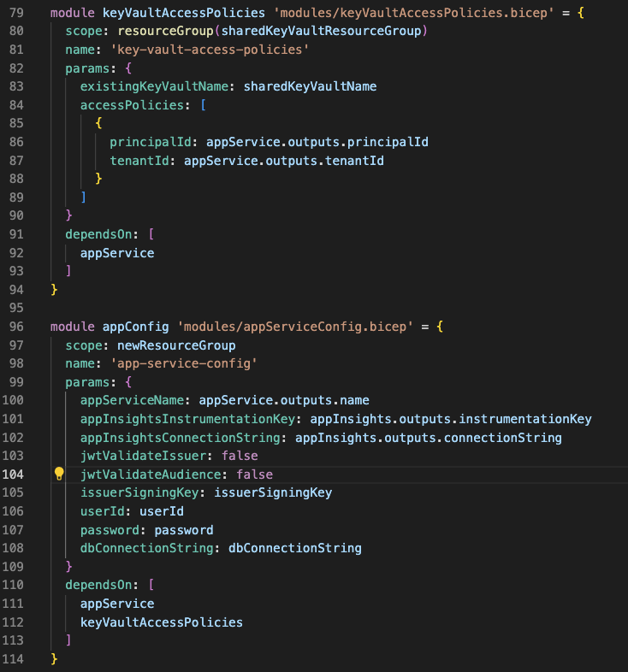The height and width of the screenshot is (672, 628).
Task: Click sharedKeyVaultResourceGroup argument on line 80
Action: (x=321, y=31)
